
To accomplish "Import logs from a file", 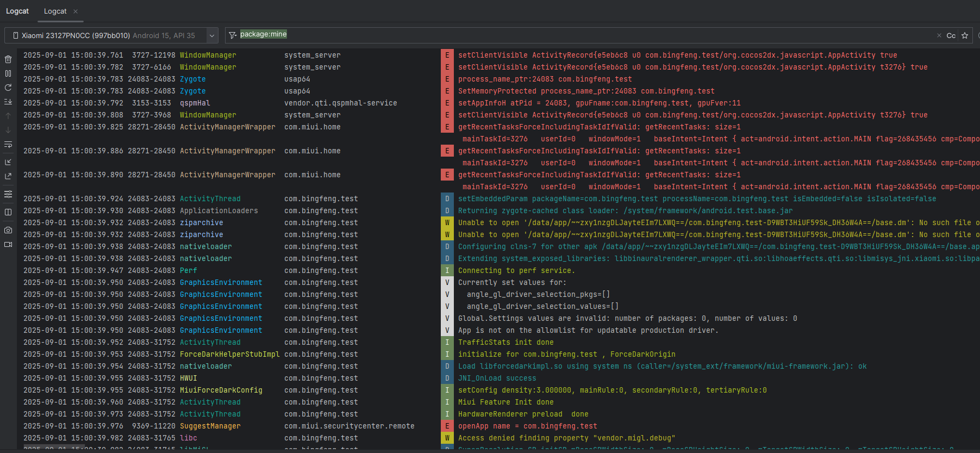I will point(8,162).
